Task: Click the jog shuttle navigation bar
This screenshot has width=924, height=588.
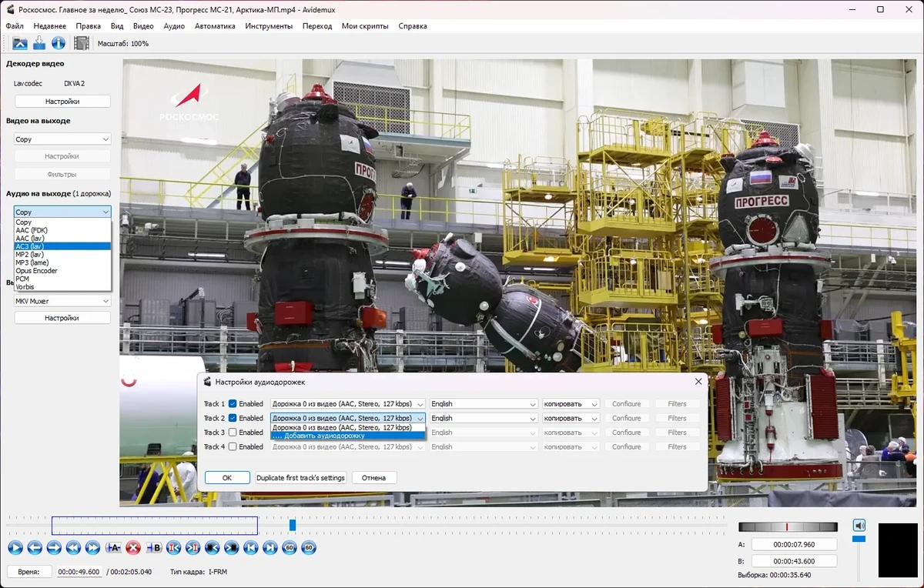Action: point(788,527)
